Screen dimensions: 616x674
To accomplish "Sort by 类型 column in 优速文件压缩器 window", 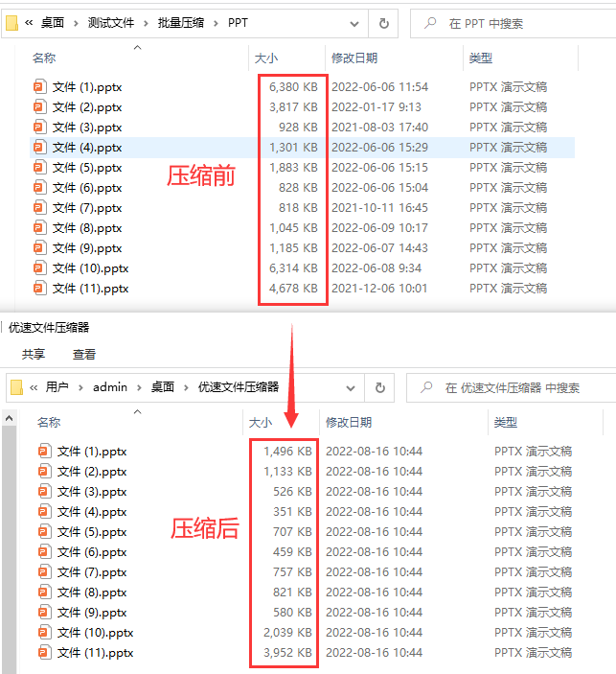I will (506, 423).
